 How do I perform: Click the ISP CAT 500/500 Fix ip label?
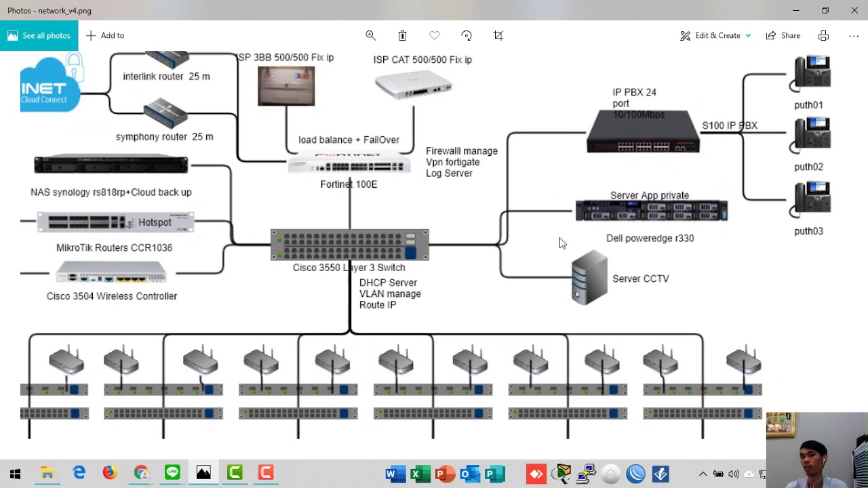coord(422,60)
